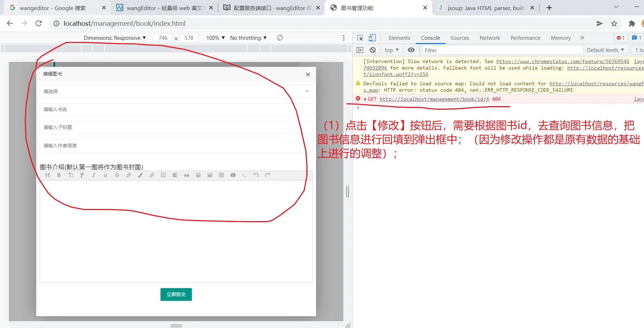Open the Dimensions Responsive dropdown
This screenshot has height=328, width=644.
click(115, 38)
